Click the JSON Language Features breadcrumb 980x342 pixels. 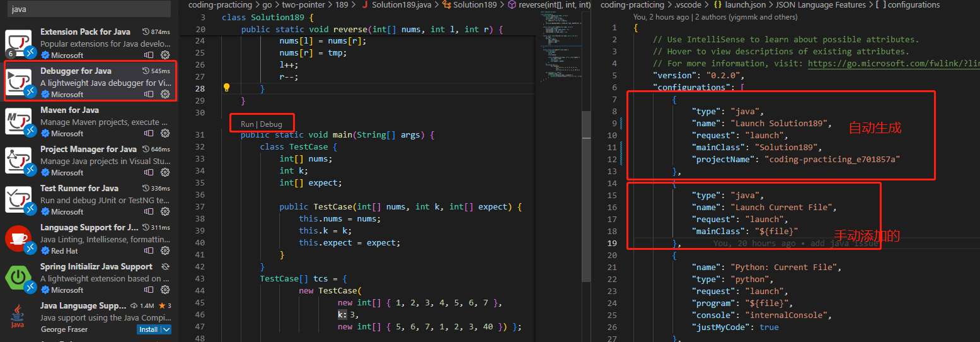tap(821, 4)
